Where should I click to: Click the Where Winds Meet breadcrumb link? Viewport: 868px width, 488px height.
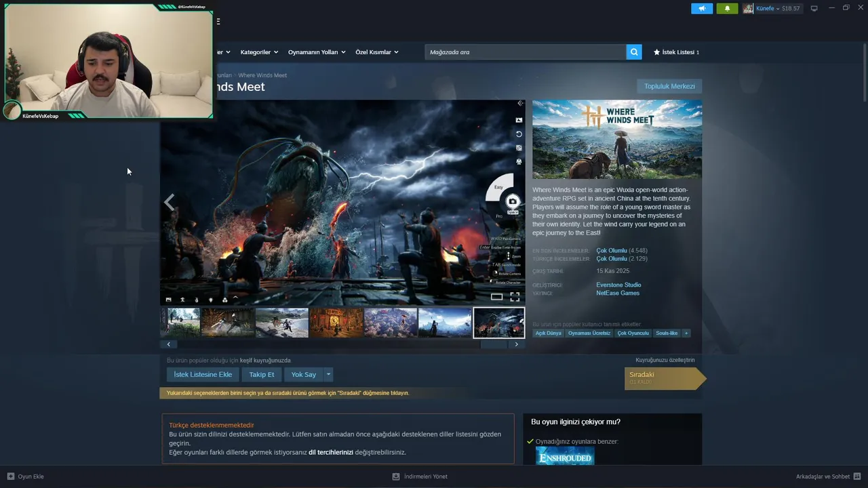(262, 75)
